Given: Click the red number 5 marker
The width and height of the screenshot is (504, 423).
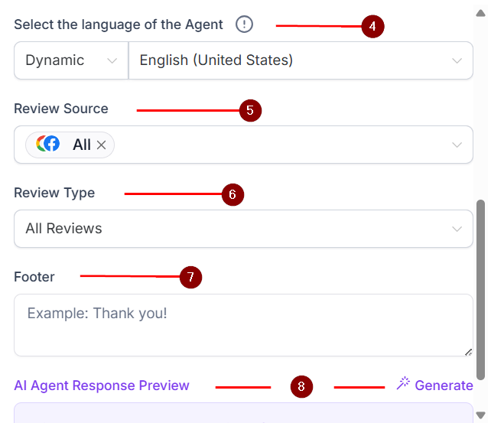Looking at the screenshot, I should pos(250,110).
